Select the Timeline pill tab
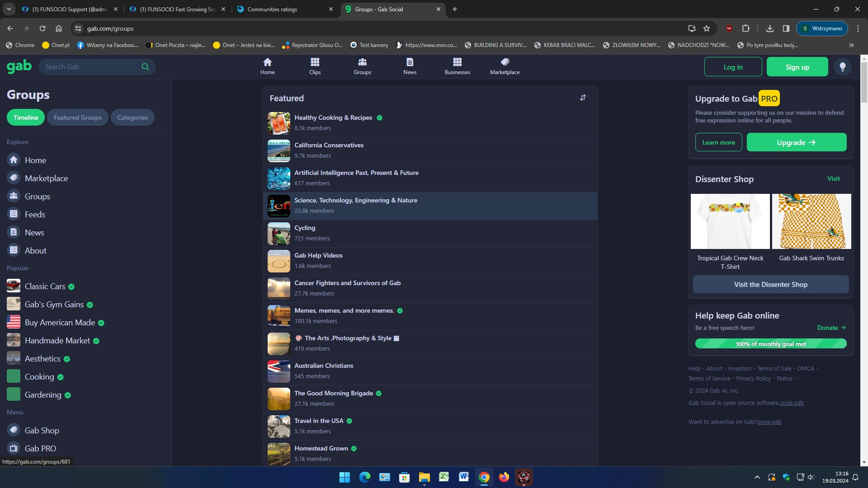Screen dimensions: 868x488 [26, 117]
